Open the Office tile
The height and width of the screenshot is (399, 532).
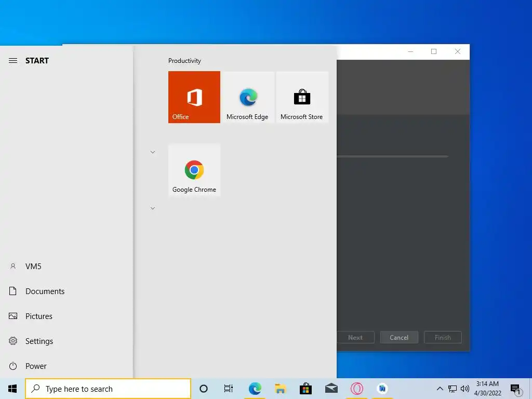(194, 97)
